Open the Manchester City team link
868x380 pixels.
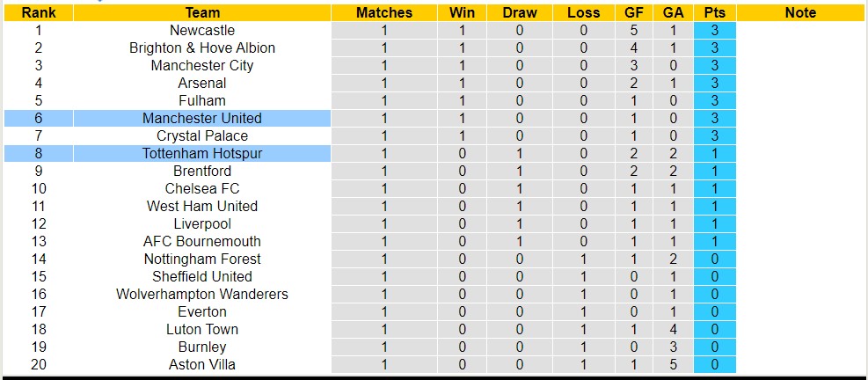point(202,65)
